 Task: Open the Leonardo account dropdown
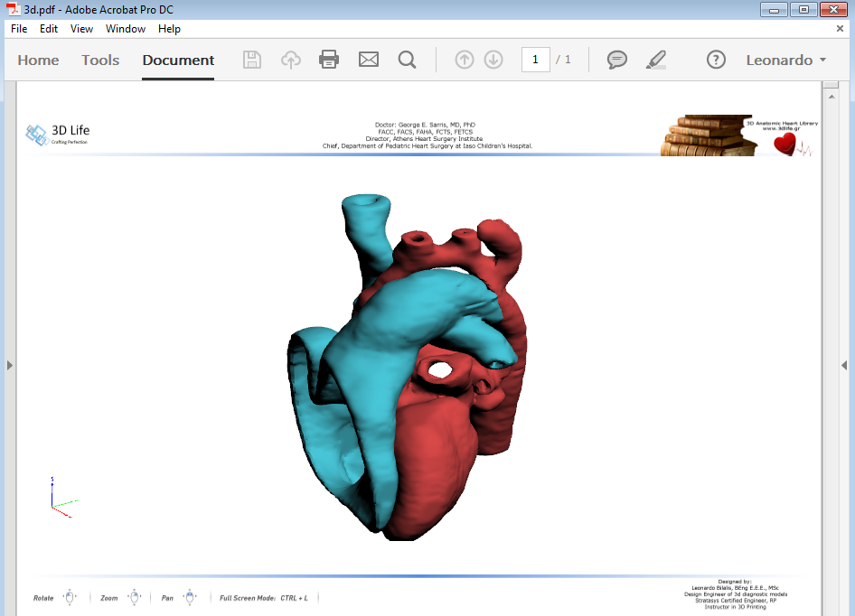(785, 60)
